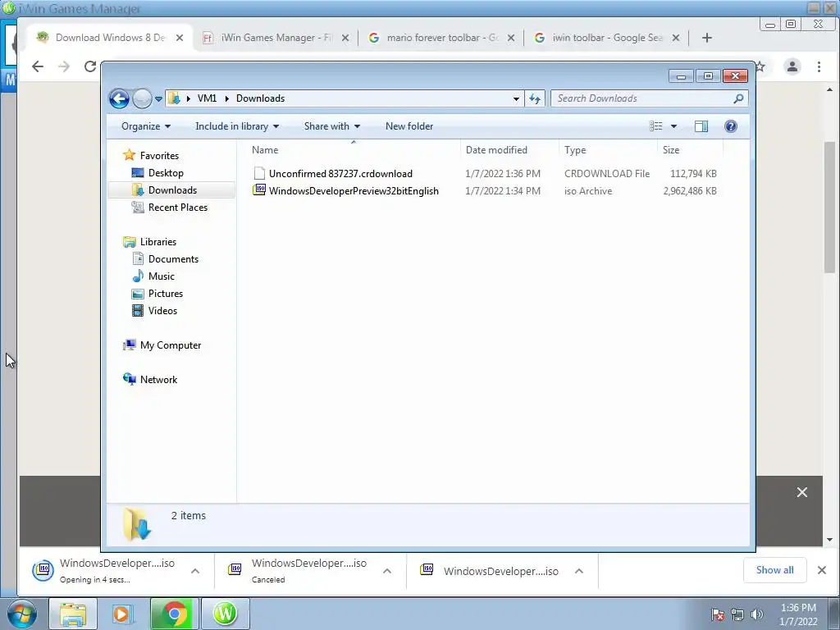Click Explorer's greyed forward arrow button
This screenshot has height=630, width=840.
pos(142,98)
